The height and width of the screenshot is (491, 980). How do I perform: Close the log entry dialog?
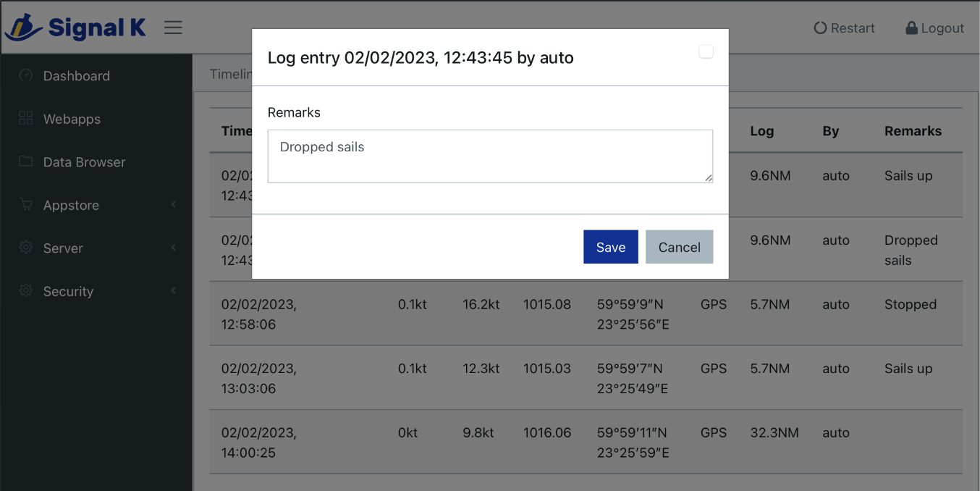click(x=706, y=51)
